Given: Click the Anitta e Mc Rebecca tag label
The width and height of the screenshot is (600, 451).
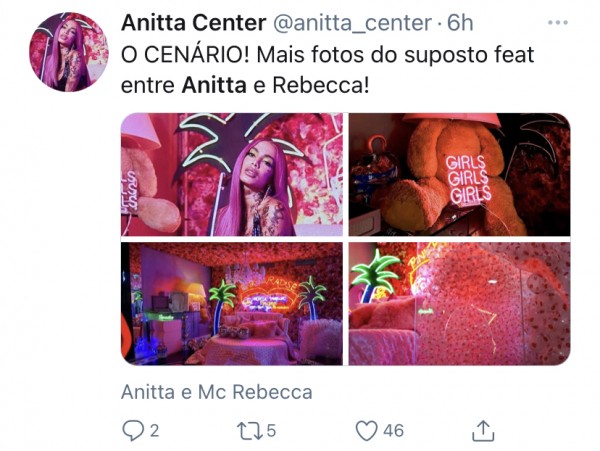Looking at the screenshot, I should pyautogui.click(x=217, y=392).
